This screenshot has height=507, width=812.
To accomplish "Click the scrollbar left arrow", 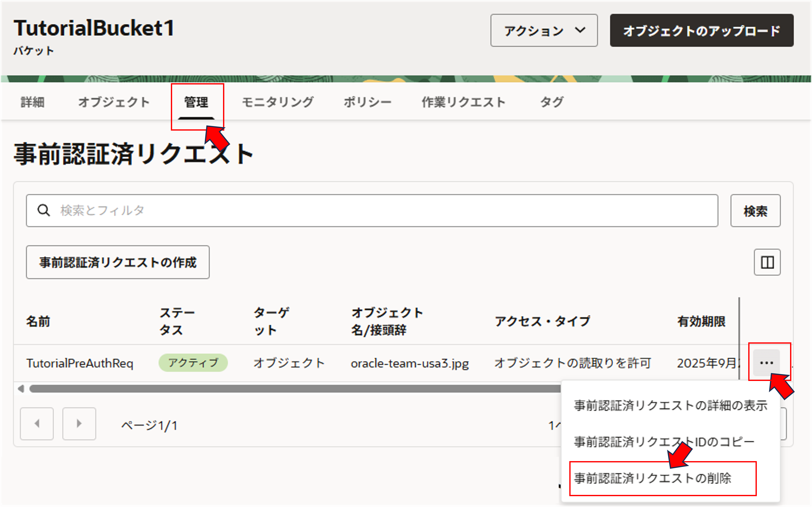I will (x=21, y=389).
